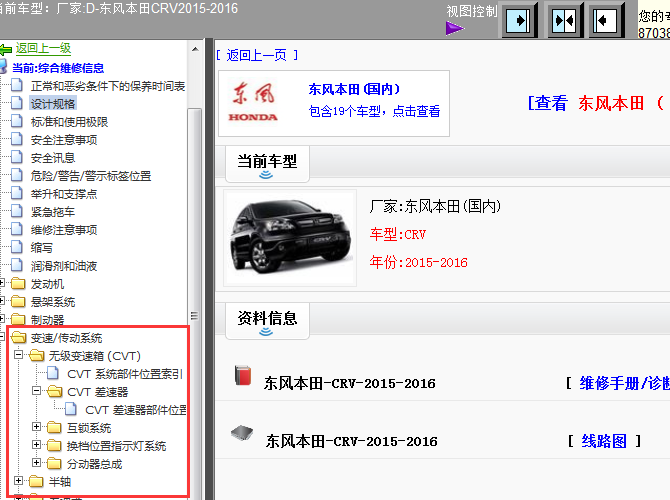This screenshot has height=500, width=670.
Task: Click the tree panel scroll-up arrow
Action: tap(195, 49)
